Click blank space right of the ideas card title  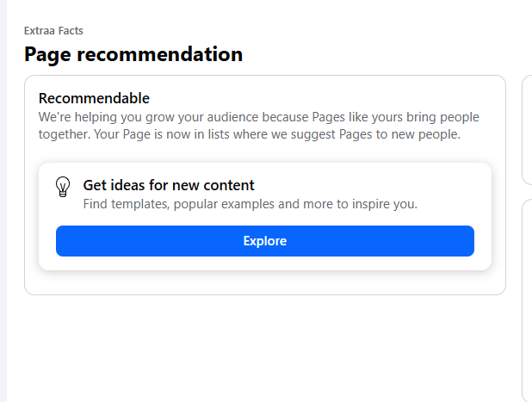click(x=370, y=185)
